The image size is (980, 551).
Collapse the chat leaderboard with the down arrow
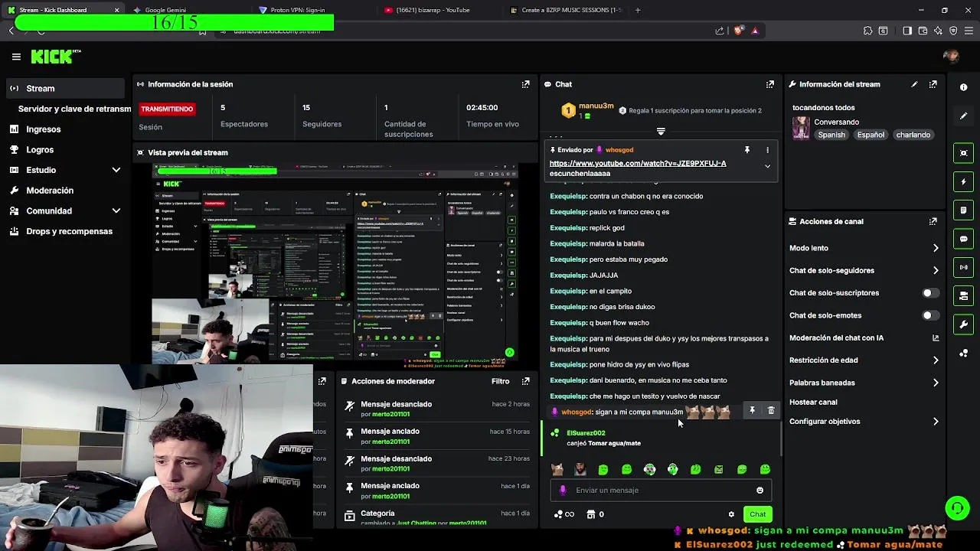coord(661,132)
